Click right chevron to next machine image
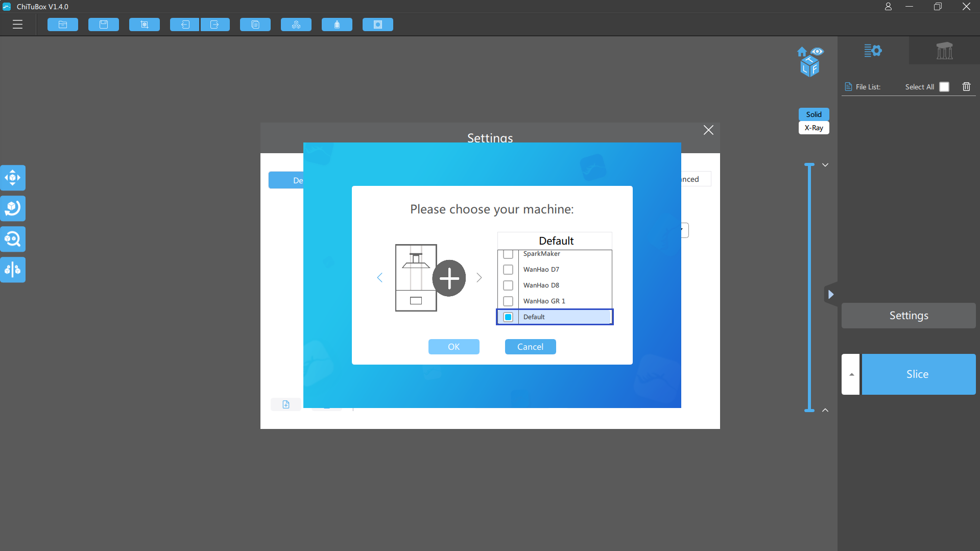Viewport: 980px width, 551px height. (x=479, y=278)
